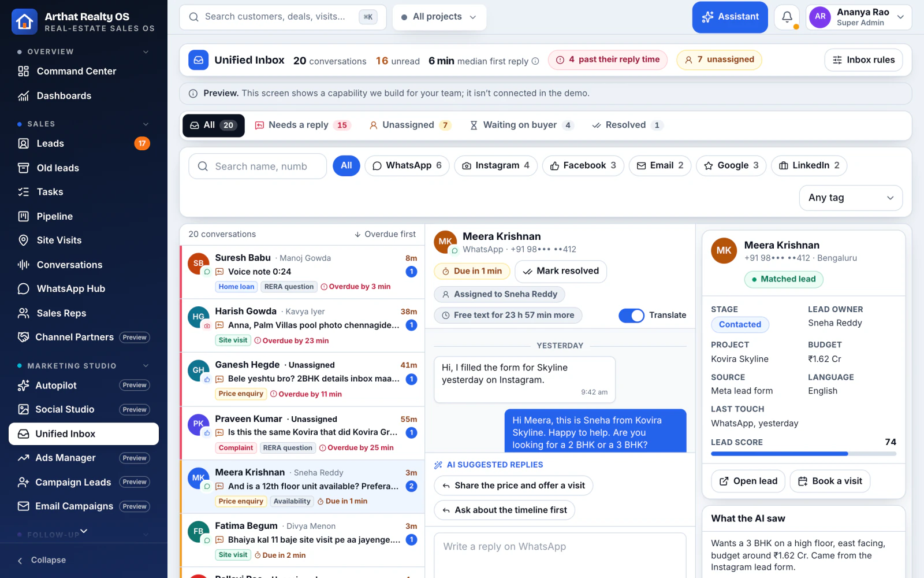Filter conversations by LinkedIn channel
Viewport: 924px width, 578px height.
(809, 166)
